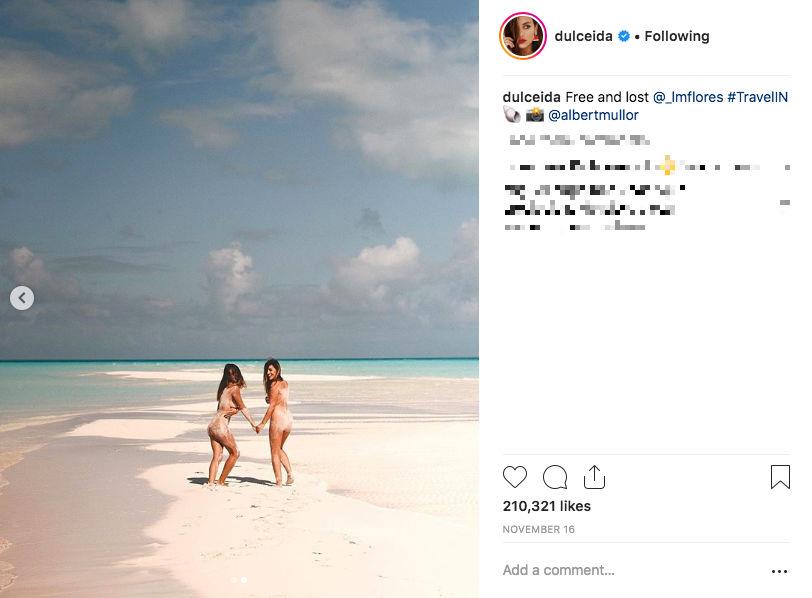This screenshot has width=812, height=598.
Task: Open dulceida's profile picture avatar
Action: [x=523, y=36]
